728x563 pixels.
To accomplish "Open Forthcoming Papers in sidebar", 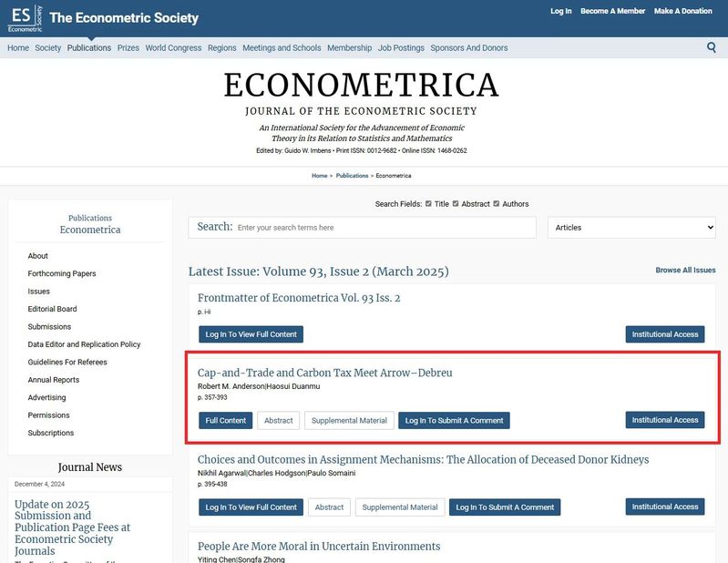I will point(62,273).
